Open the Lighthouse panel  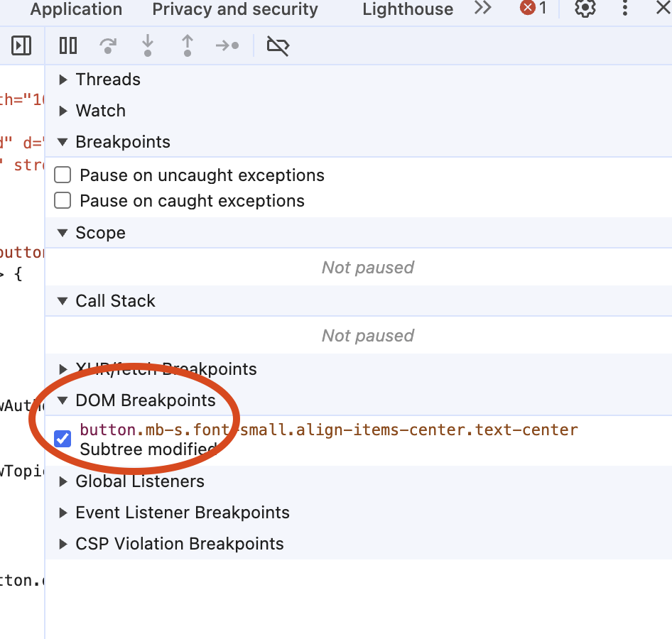[407, 9]
